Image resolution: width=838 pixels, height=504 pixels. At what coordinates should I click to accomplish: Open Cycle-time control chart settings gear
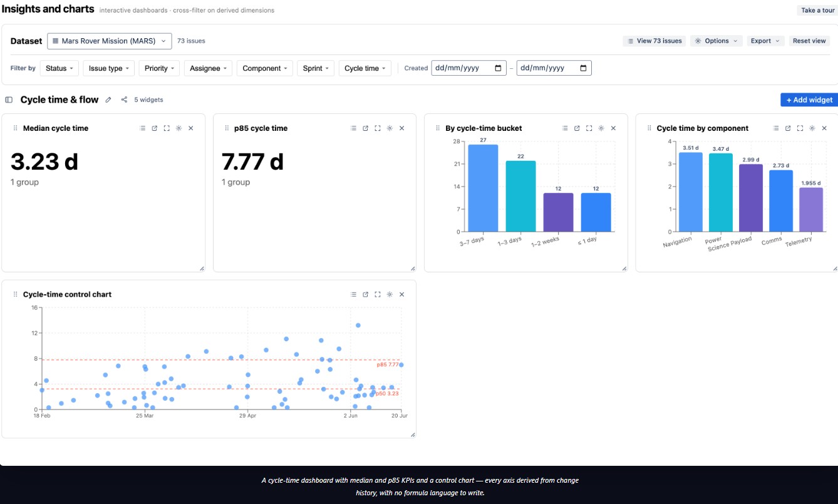click(390, 294)
